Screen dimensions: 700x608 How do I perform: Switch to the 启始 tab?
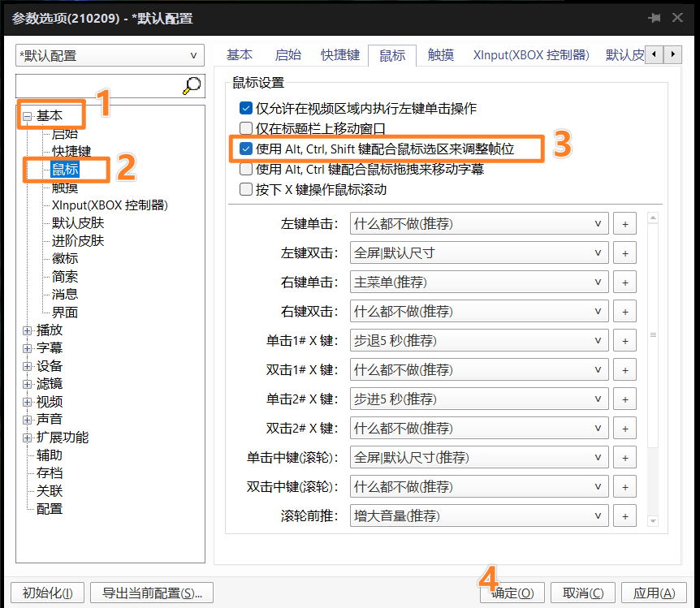click(288, 55)
